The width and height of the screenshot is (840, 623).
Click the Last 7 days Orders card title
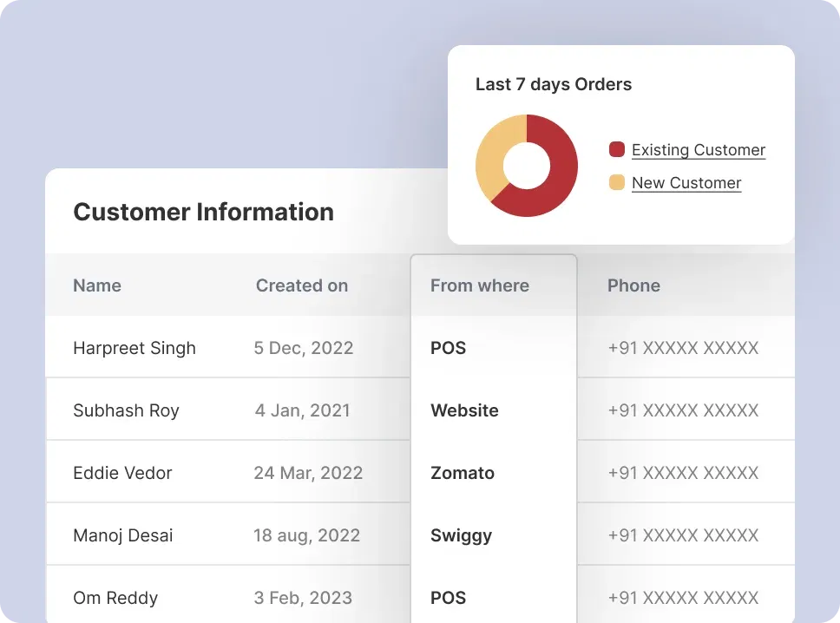coord(554,84)
